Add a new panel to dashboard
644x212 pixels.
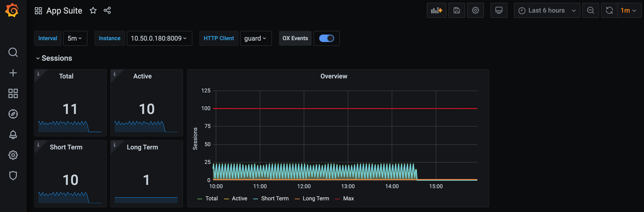436,11
